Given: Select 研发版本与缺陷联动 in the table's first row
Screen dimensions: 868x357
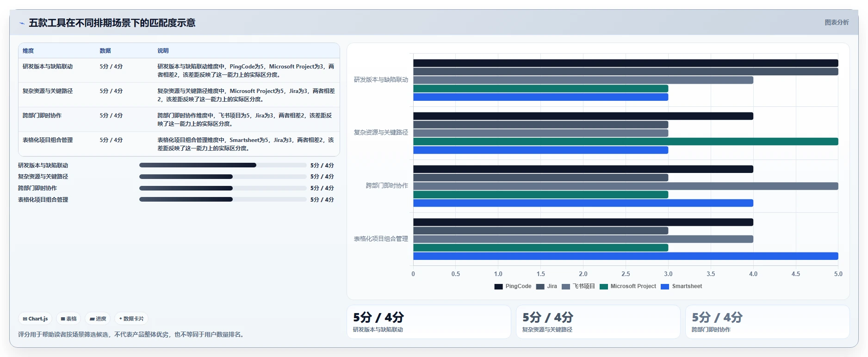Looking at the screenshot, I should click(48, 67).
